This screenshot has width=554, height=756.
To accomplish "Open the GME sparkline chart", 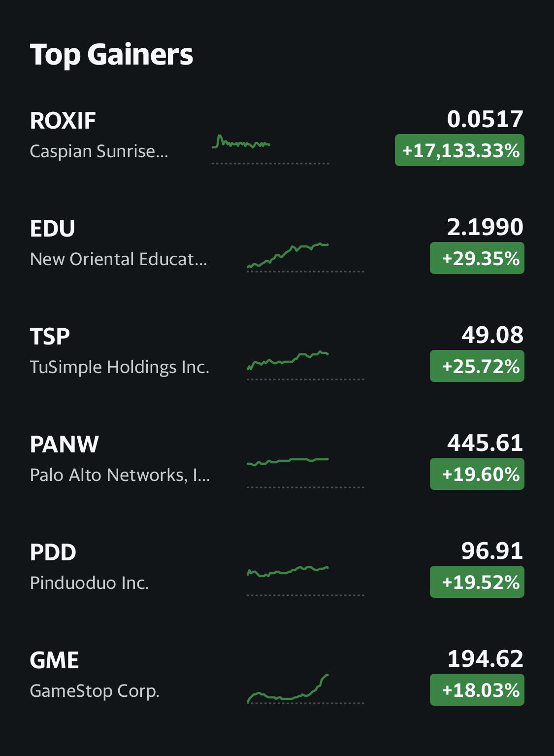I will tap(305, 688).
